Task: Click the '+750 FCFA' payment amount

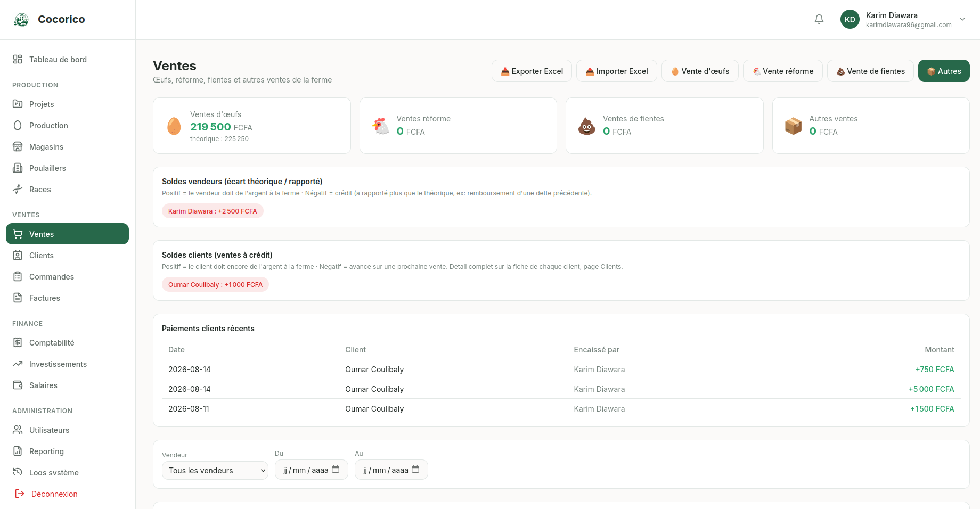Action: (x=935, y=369)
